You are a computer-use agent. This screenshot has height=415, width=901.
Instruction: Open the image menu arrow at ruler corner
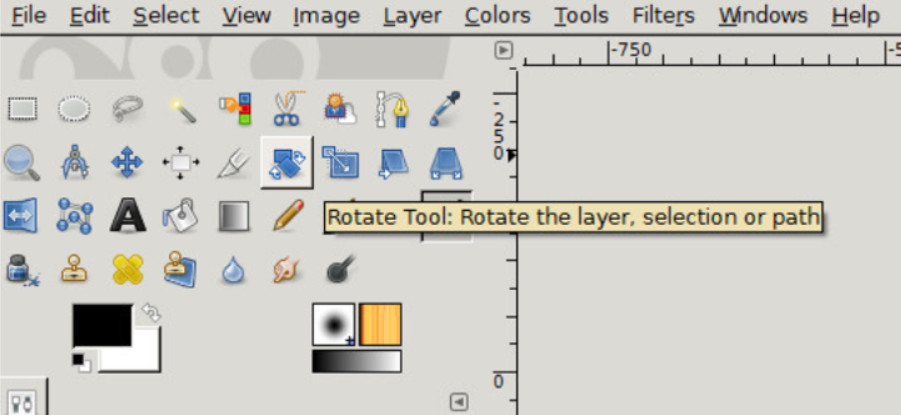tap(503, 51)
